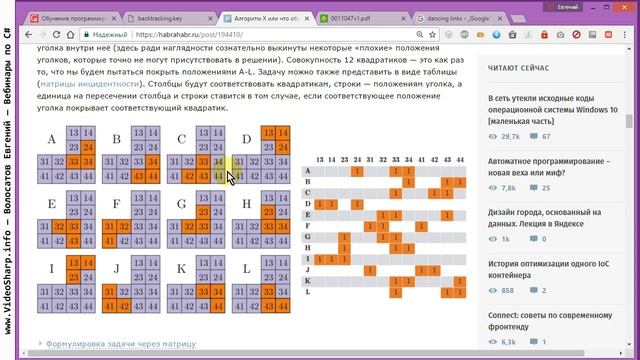640x360 pixels.
Task: Go forward in browser history
Action: 42,35
